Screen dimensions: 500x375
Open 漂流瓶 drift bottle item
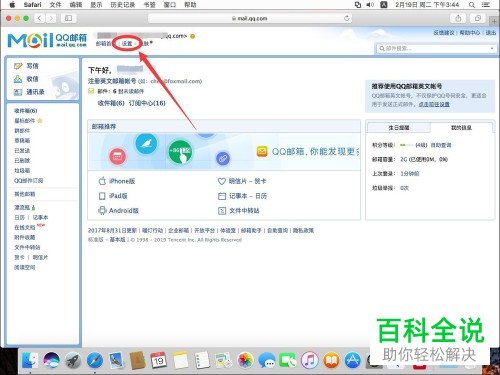coord(22,207)
